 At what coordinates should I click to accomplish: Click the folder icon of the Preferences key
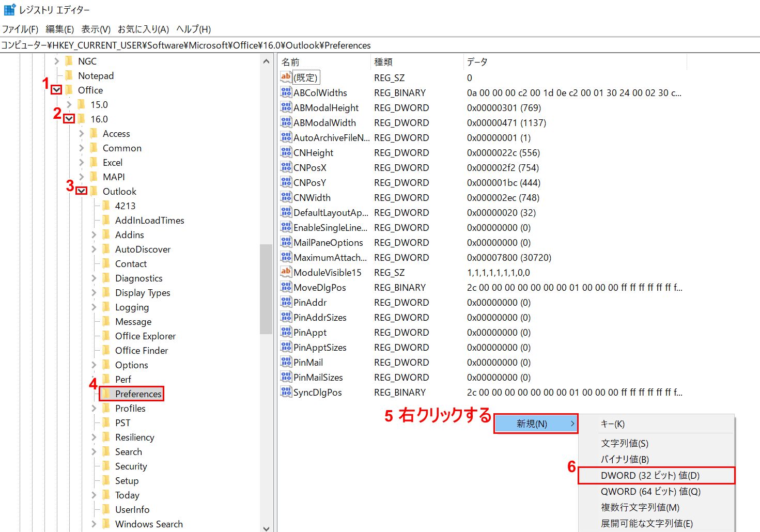106,394
